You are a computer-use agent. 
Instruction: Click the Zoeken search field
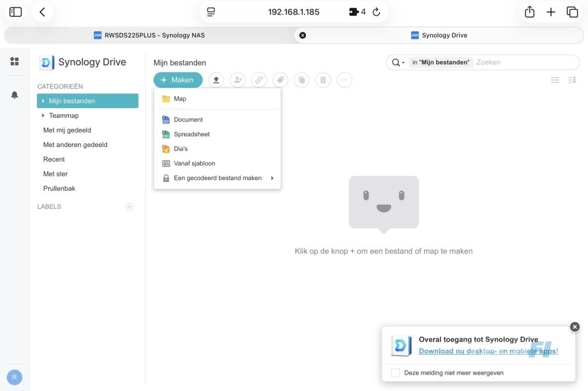pyautogui.click(x=524, y=63)
